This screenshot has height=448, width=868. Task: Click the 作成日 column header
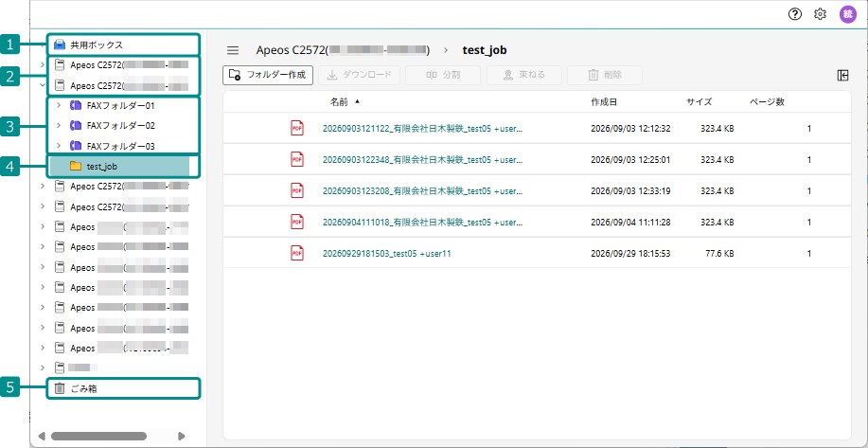[x=603, y=102]
